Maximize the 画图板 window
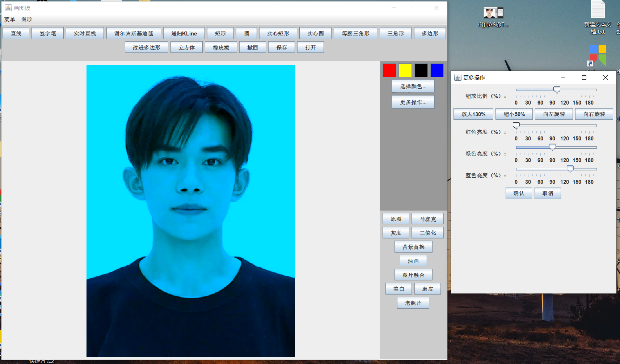The width and height of the screenshot is (620, 364). click(x=415, y=8)
